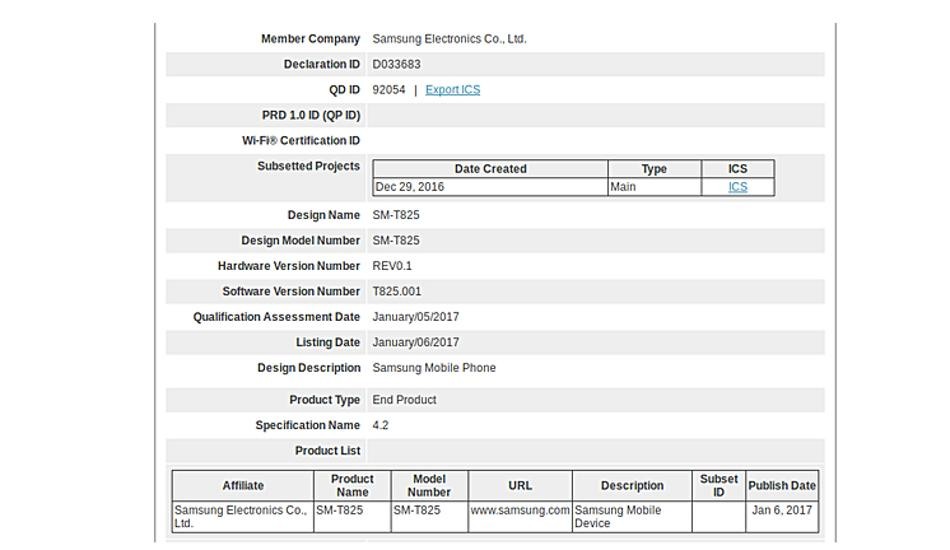Click the Specification Name value 4.2
The width and height of the screenshot is (950, 550).
click(x=380, y=425)
